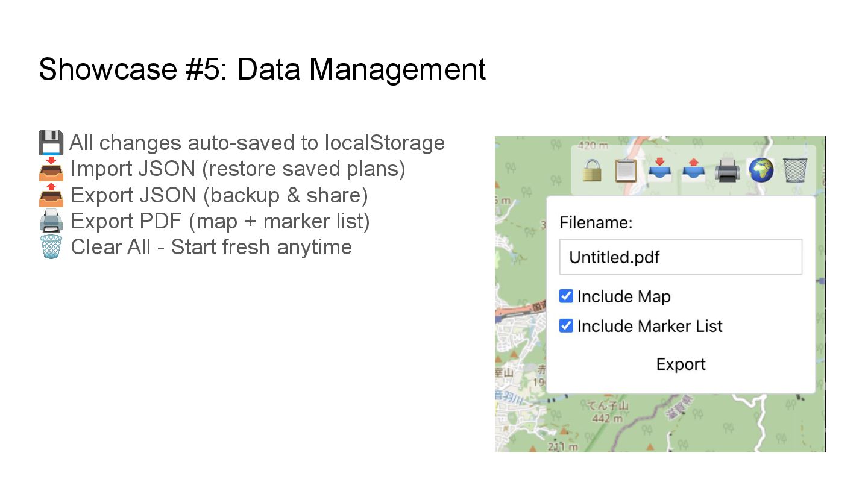Click the Untitled.pdf filename input field
The image size is (868, 488).
681,257
